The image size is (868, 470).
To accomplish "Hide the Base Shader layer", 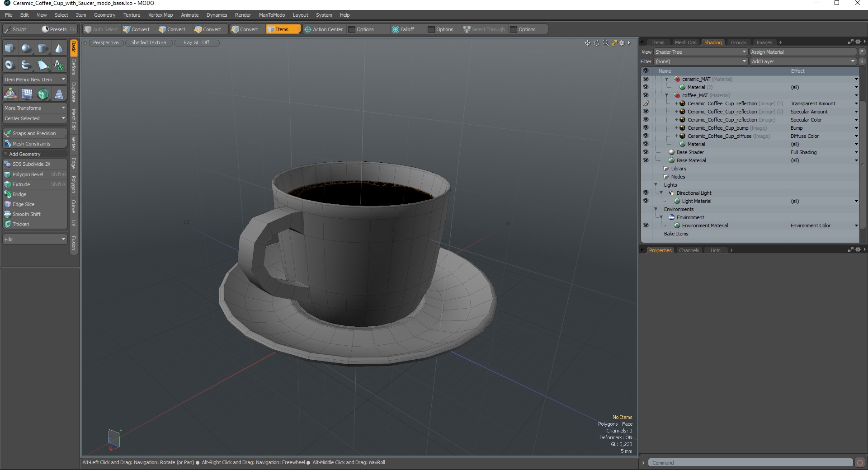I will [646, 152].
